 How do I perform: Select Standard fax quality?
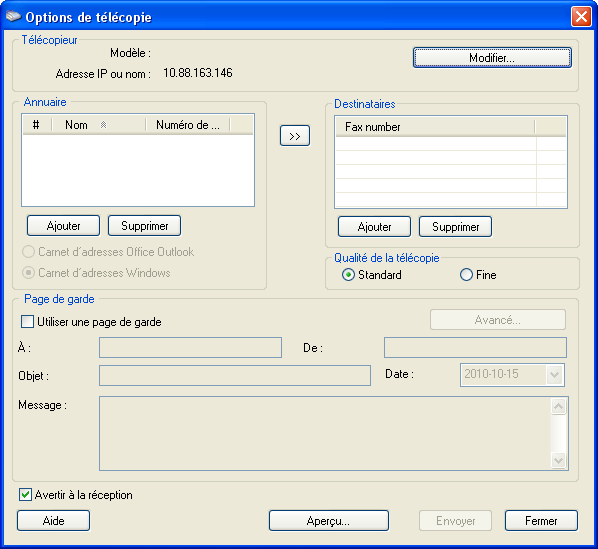[348, 274]
